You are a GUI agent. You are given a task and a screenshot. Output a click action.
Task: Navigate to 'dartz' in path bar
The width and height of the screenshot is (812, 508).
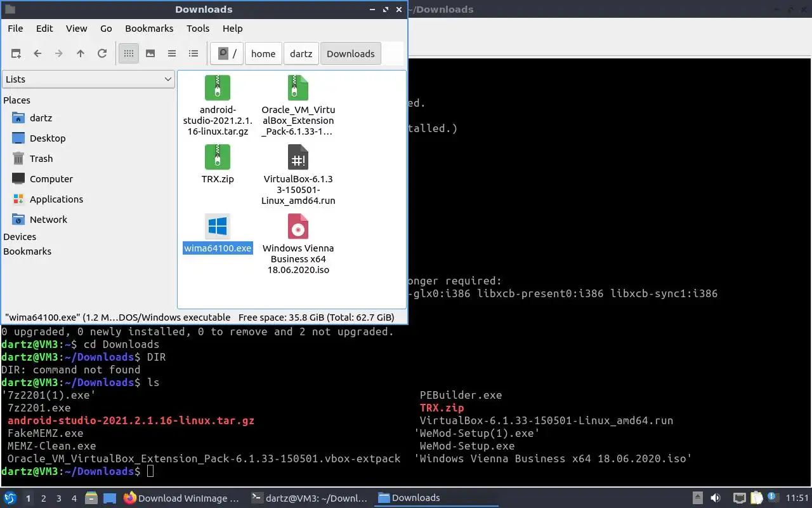301,53
